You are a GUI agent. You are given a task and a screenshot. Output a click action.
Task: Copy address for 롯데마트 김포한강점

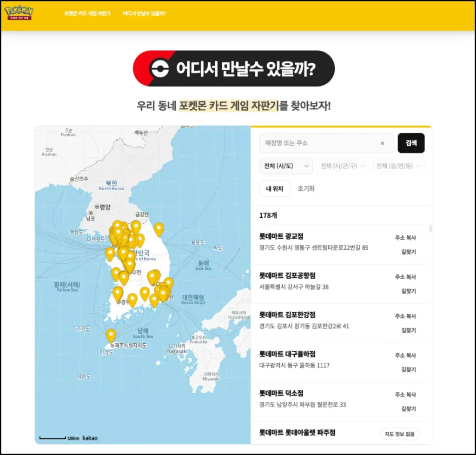pos(405,316)
